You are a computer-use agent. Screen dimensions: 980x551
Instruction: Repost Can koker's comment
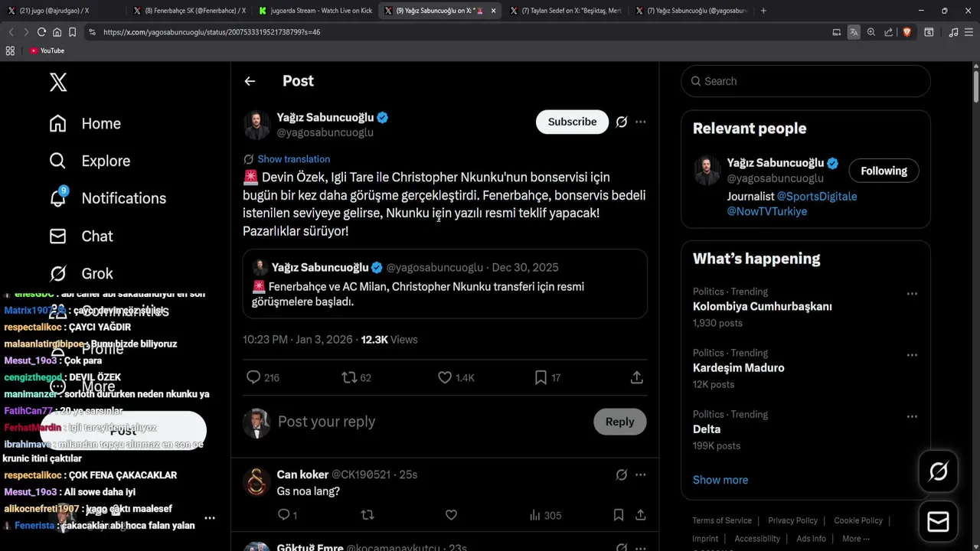click(367, 515)
